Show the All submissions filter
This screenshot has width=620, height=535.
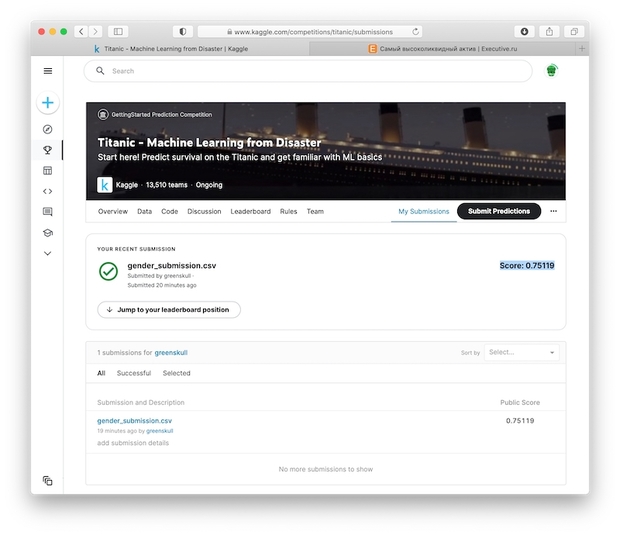[101, 373]
